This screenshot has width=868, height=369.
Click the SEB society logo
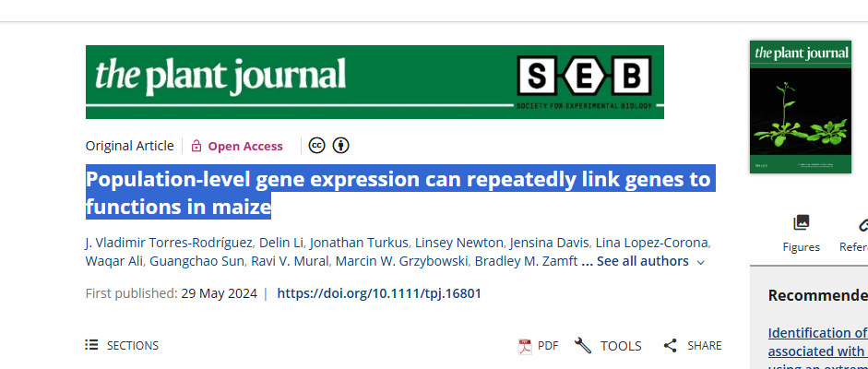pos(584,81)
